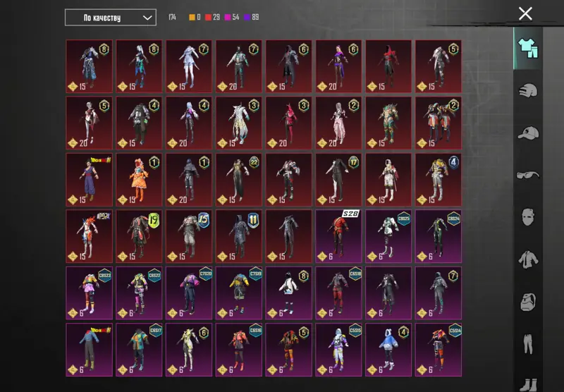This screenshot has width=564, height=392.
Task: Open the jacket tops category
Action: coord(528,259)
